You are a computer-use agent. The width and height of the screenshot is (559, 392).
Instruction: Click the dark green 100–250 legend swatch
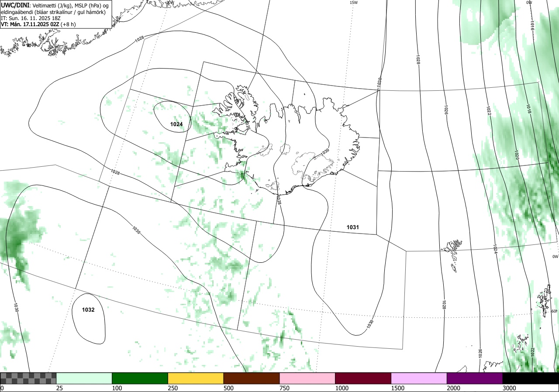click(140, 378)
